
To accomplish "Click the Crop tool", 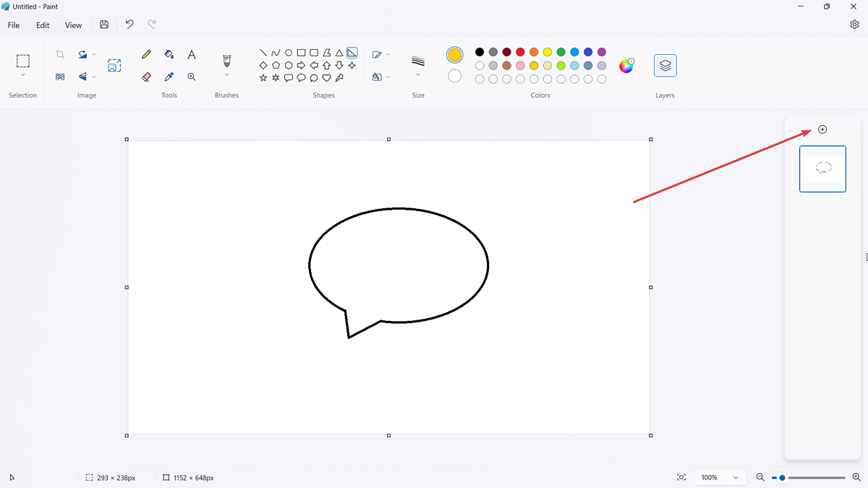I will pyautogui.click(x=60, y=53).
